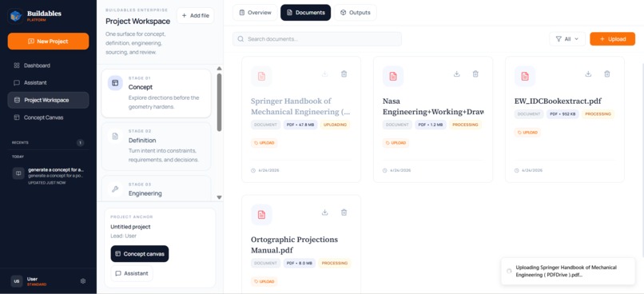
Task: Switch to the Documents tab
Action: click(305, 13)
